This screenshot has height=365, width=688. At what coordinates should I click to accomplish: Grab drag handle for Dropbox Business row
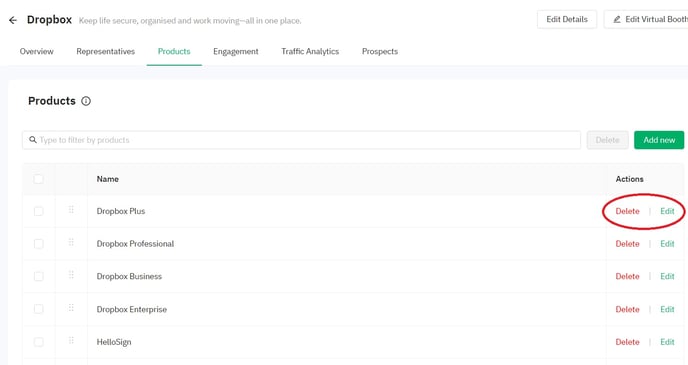[71, 276]
